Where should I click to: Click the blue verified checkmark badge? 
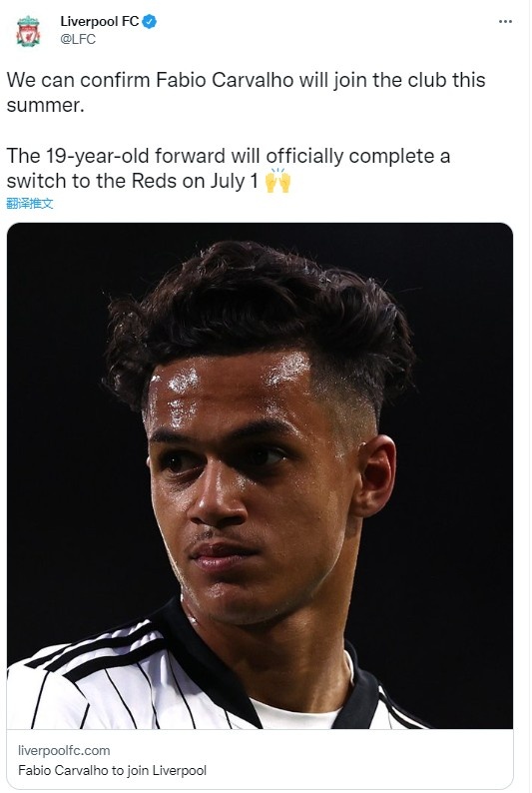point(150,22)
